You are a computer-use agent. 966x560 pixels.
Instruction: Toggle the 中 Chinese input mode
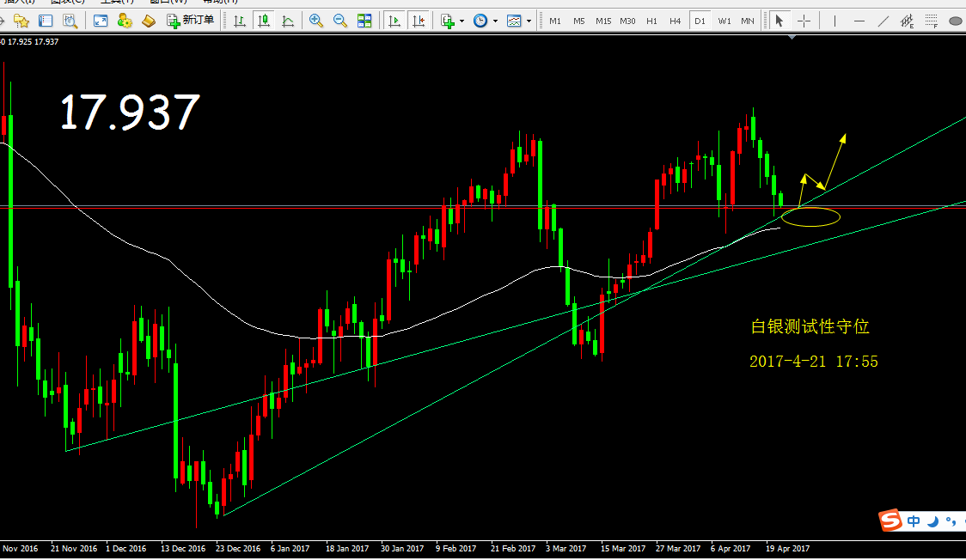[x=914, y=521]
